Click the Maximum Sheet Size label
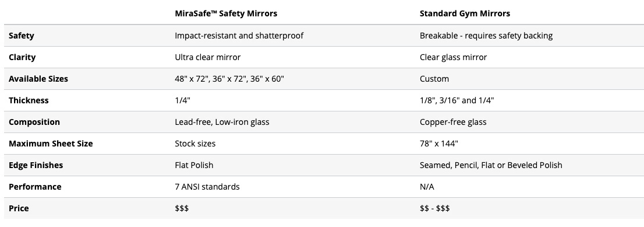The width and height of the screenshot is (644, 227). pyautogui.click(x=51, y=144)
